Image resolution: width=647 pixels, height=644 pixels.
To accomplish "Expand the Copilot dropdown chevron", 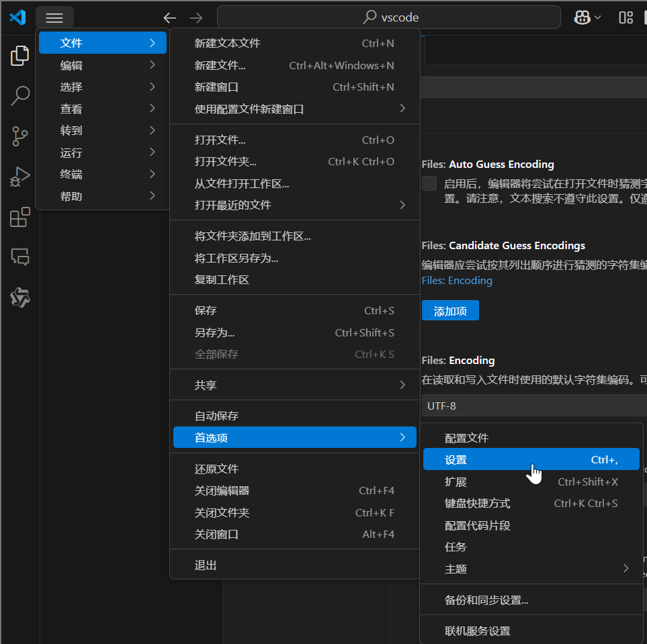I will [597, 17].
